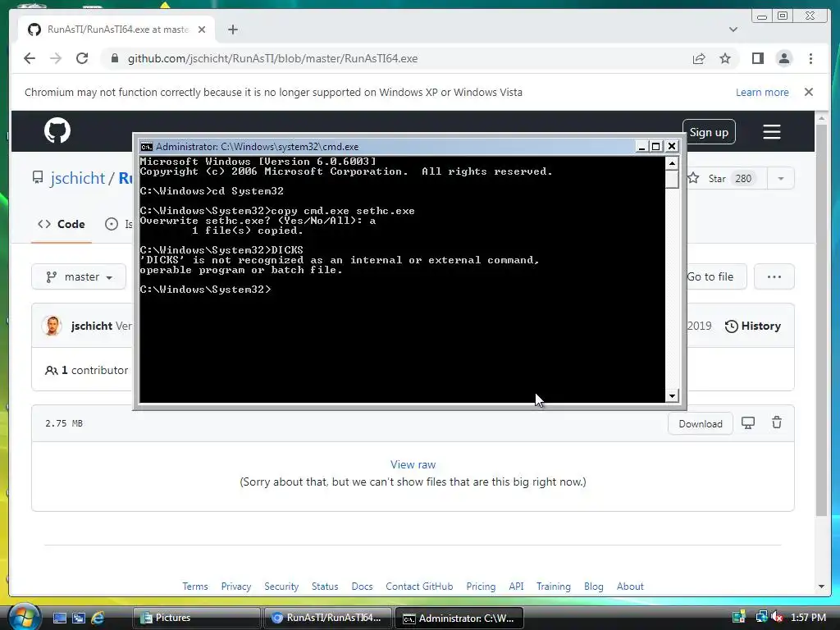The width and height of the screenshot is (840, 630).
Task: Click jschicht's avatar thumbnail
Action: (52, 326)
